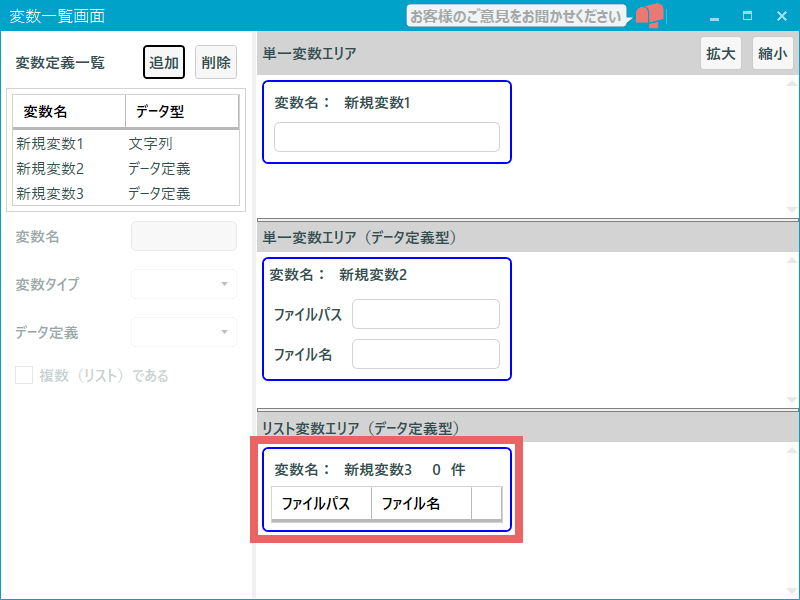
Task: Click the 拡大 button
Action: tap(720, 53)
